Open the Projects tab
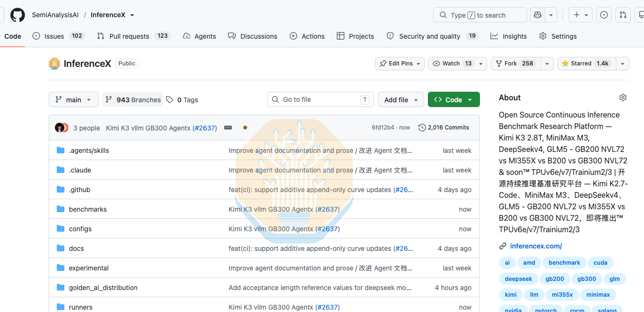This screenshot has height=312, width=644. 355,36
